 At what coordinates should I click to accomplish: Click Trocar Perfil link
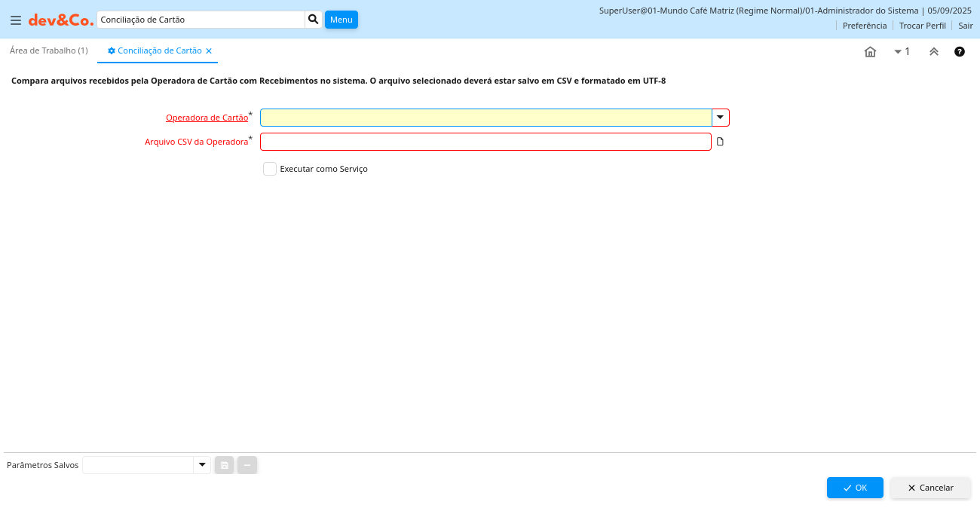(923, 26)
